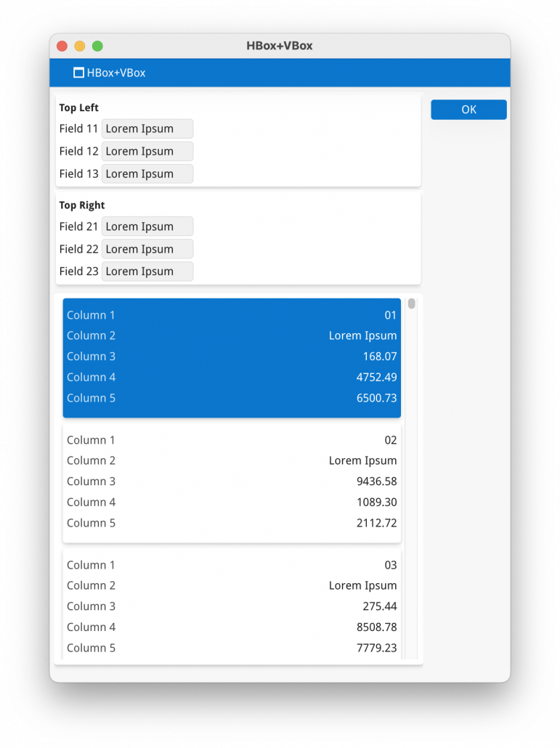The width and height of the screenshot is (560, 748).
Task: Click into the Field 21 input
Action: tap(147, 227)
